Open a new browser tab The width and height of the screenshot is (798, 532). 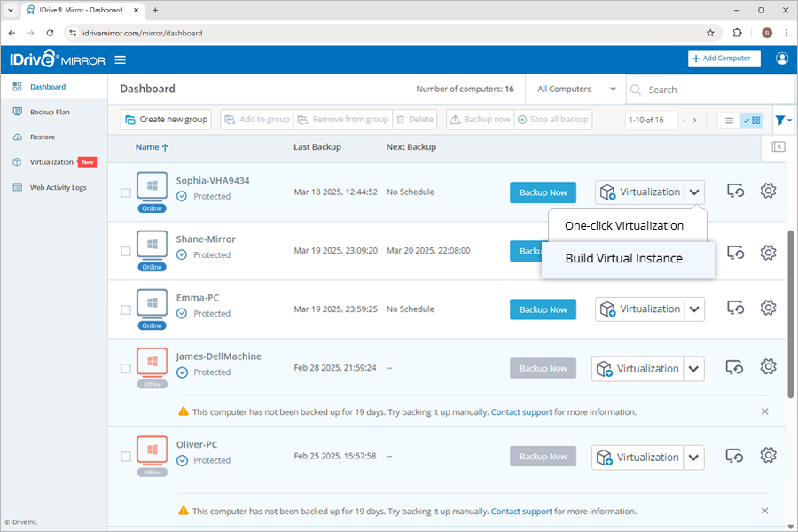tap(155, 10)
